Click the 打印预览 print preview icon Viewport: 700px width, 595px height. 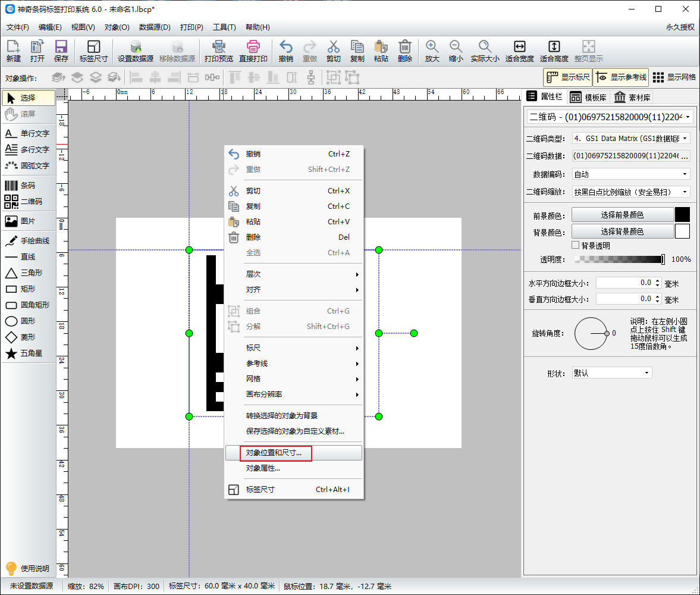pos(218,51)
